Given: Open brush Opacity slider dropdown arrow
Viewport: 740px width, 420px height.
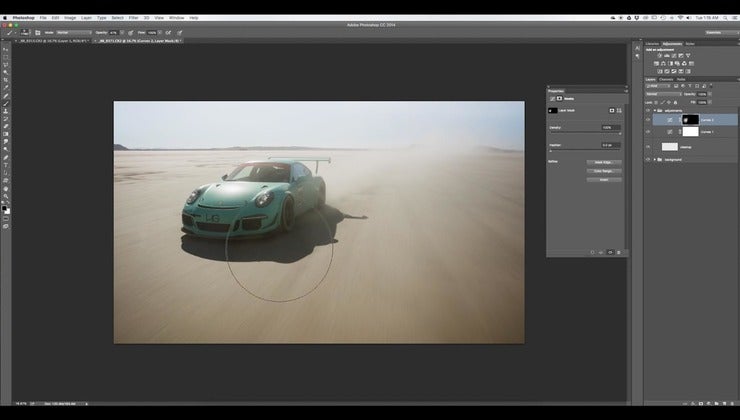Looking at the screenshot, I should [x=122, y=33].
